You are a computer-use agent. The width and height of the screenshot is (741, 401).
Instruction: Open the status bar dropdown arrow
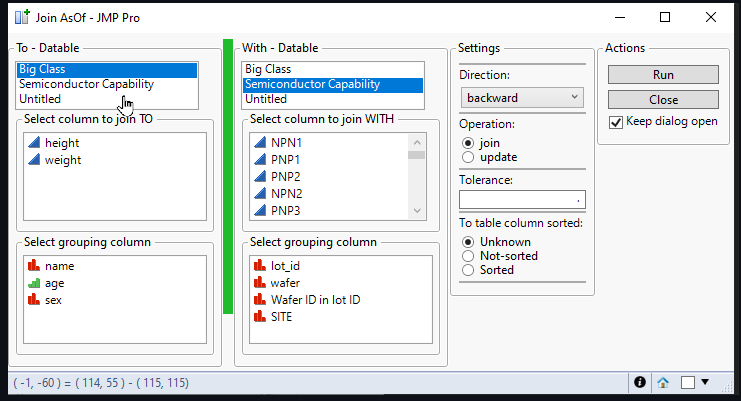705,382
